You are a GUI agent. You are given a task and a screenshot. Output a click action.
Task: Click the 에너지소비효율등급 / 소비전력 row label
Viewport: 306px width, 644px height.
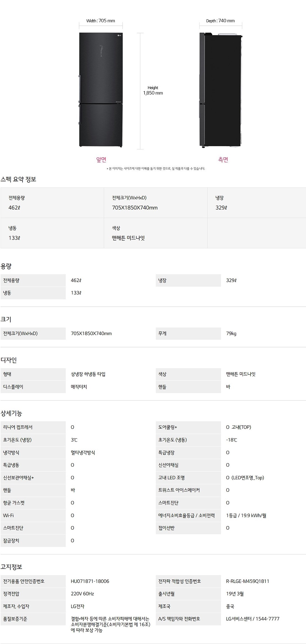point(186,515)
